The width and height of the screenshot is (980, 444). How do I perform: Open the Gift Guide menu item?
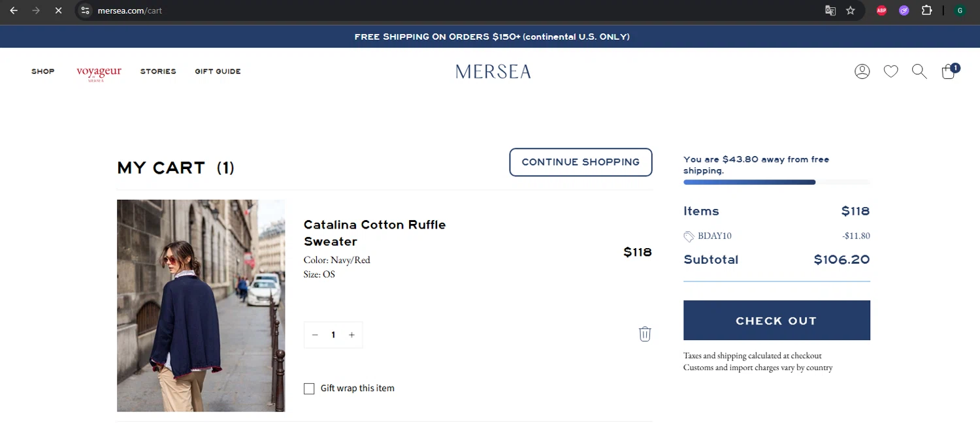218,71
